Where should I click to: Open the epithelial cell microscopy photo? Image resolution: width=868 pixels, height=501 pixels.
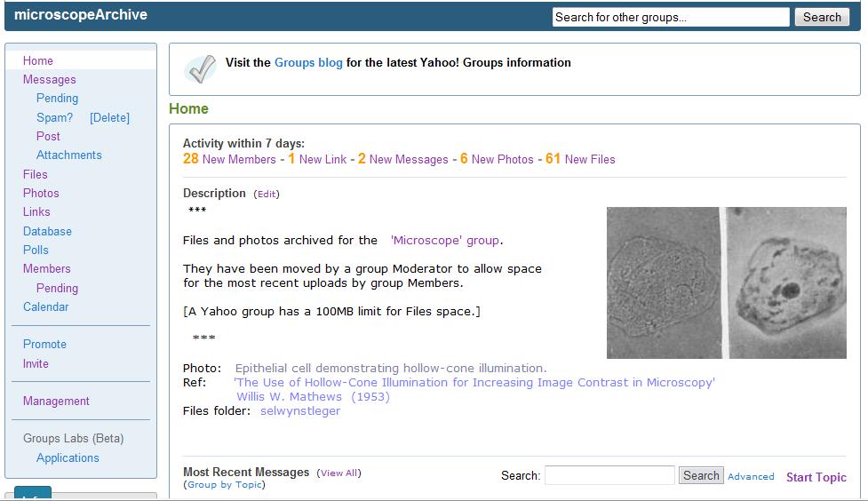coord(689,282)
